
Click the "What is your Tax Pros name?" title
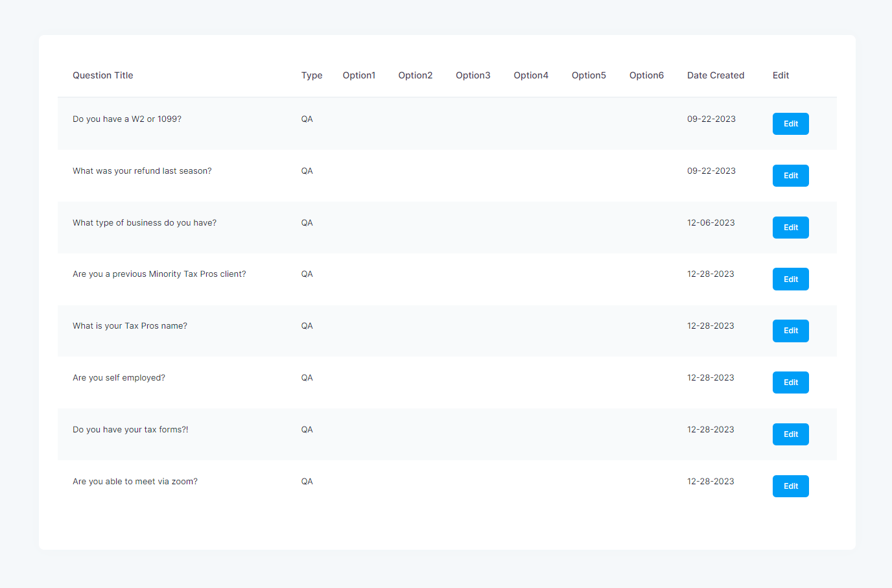pos(130,326)
